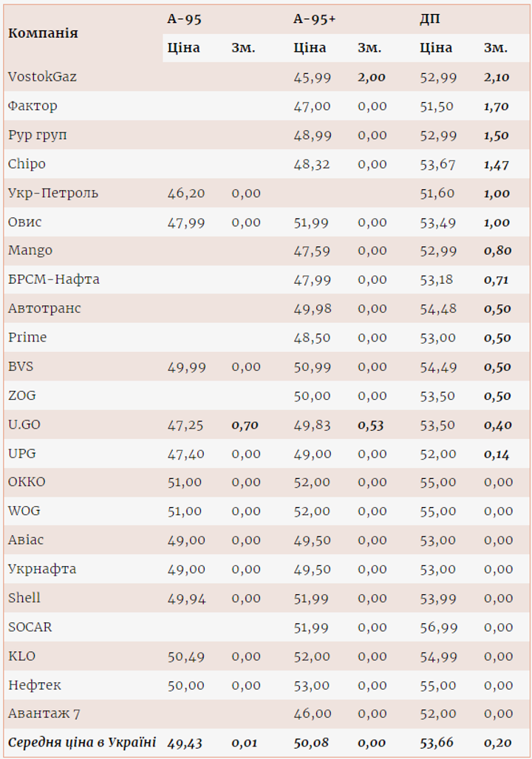Click the БРСМ-Нафта company name
This screenshot has width=532, height=759.
[54, 279]
